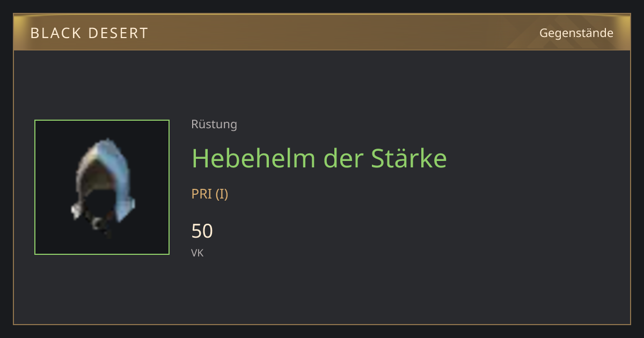Select the Rüstung item type label
Viewport: 644px width, 338px height.
tap(214, 124)
